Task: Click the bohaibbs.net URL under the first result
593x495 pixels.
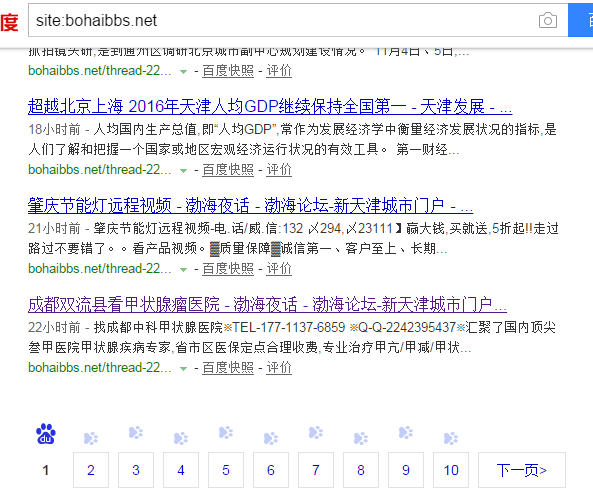Action: click(100, 71)
